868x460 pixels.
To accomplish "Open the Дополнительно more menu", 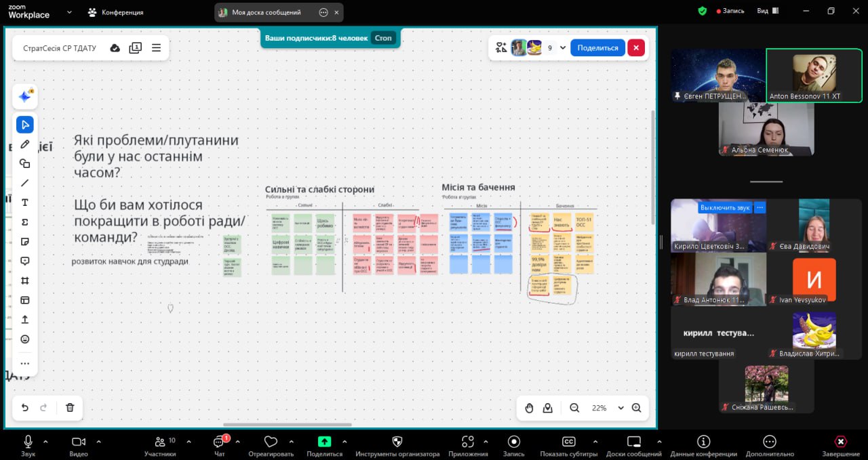I will (770, 446).
